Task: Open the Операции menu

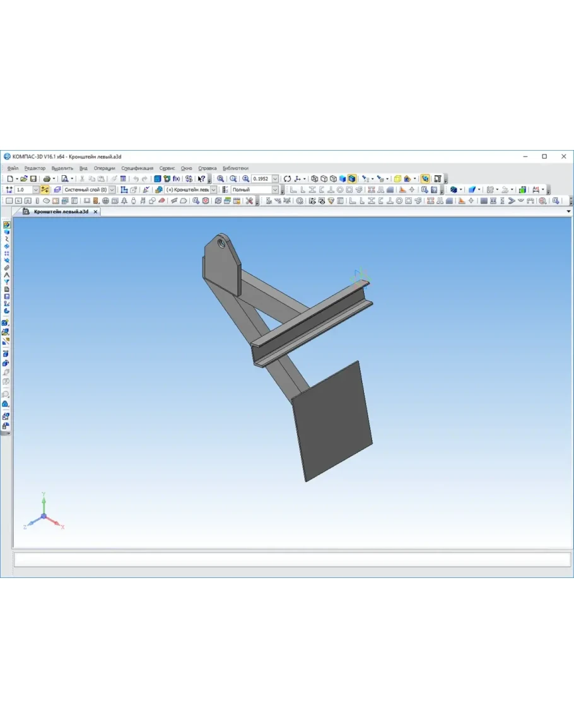Action: click(x=104, y=168)
